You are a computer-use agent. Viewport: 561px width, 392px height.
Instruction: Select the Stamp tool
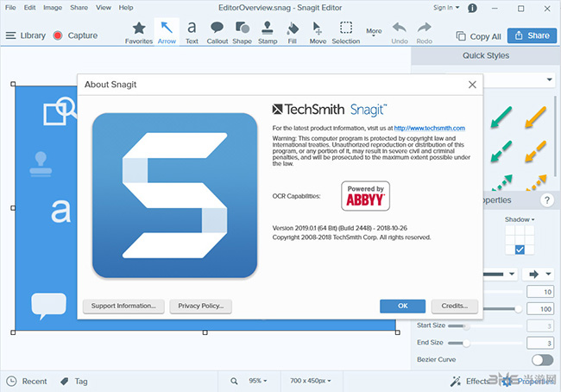click(x=268, y=33)
